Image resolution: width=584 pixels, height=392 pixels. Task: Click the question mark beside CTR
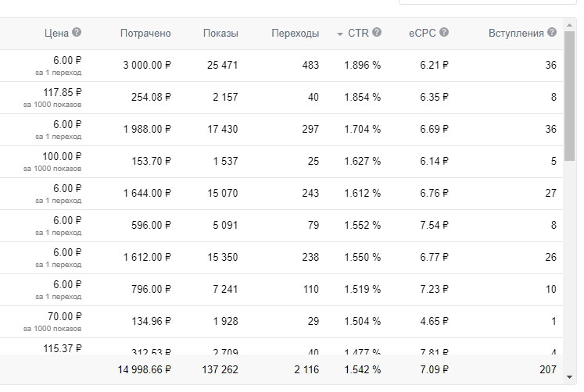(x=377, y=33)
